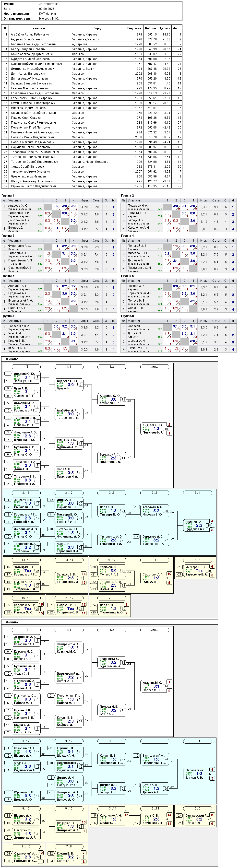Click the Организатор / судья field label

click(18, 19)
